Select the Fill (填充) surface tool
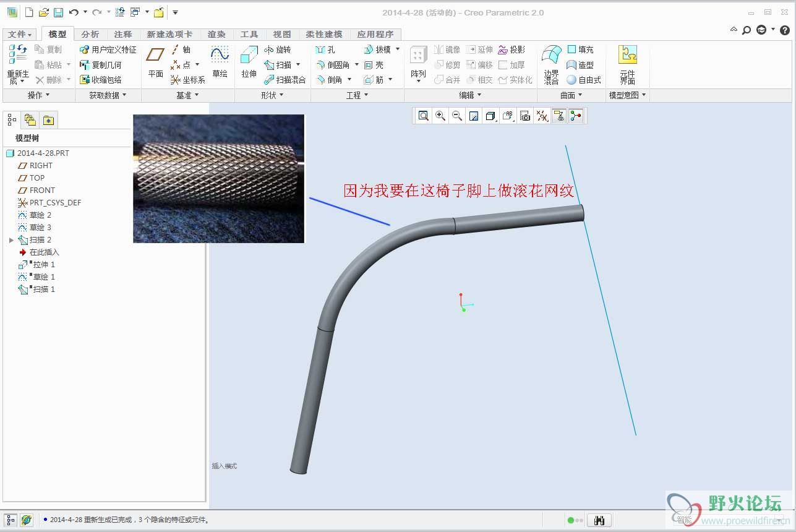The height and width of the screenshot is (532, 796). [580, 49]
